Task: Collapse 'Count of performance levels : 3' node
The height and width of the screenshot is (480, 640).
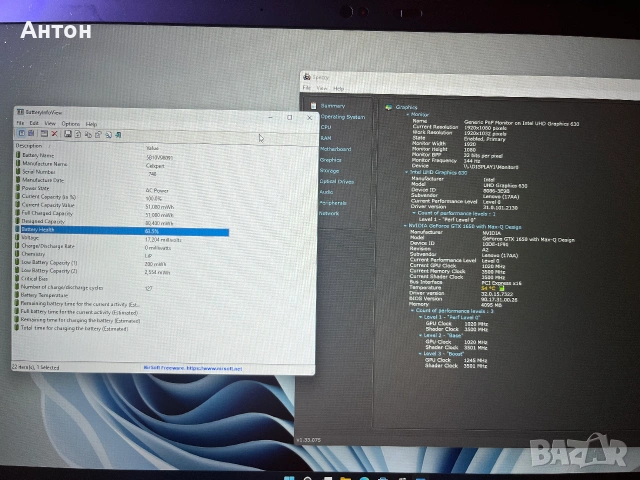Action: pyautogui.click(x=412, y=311)
